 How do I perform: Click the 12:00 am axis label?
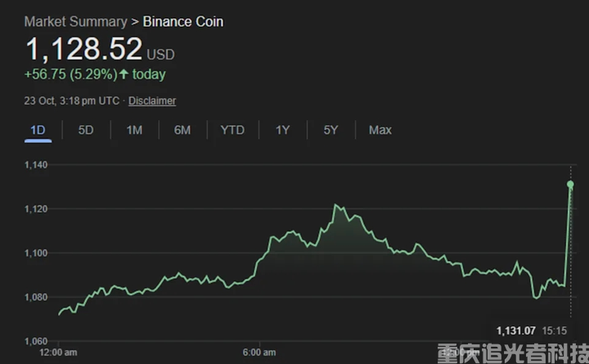point(59,353)
